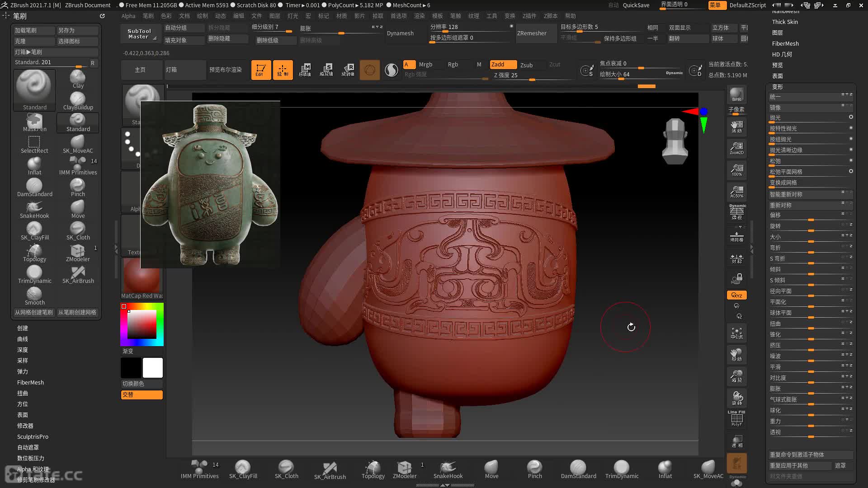
Task: Activate the Rotate transform button
Action: tap(348, 70)
